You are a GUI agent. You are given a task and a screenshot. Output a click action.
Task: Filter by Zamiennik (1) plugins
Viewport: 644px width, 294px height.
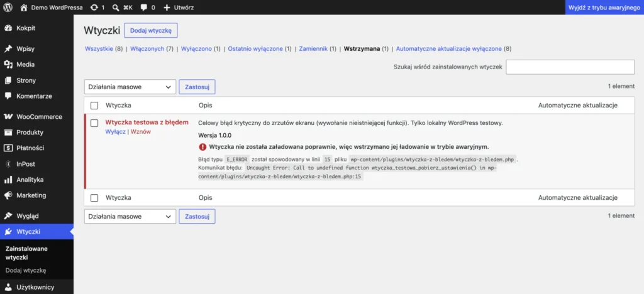click(318, 49)
